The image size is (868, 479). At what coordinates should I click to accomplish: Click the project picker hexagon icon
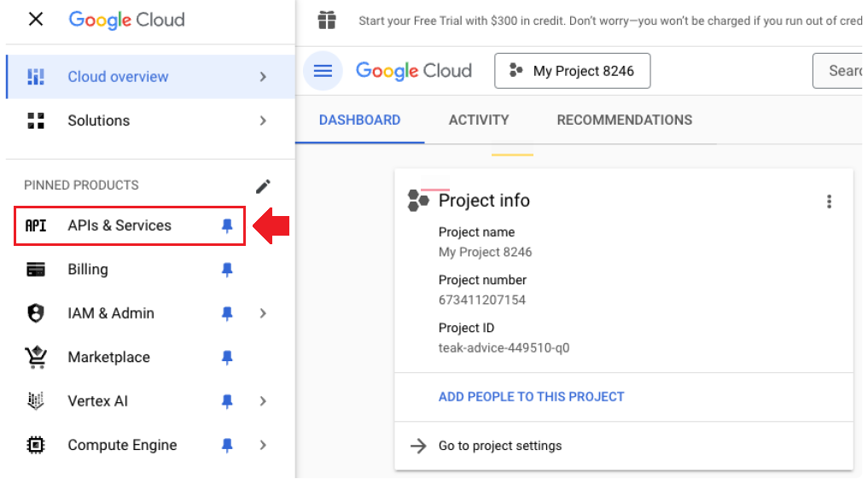click(516, 70)
